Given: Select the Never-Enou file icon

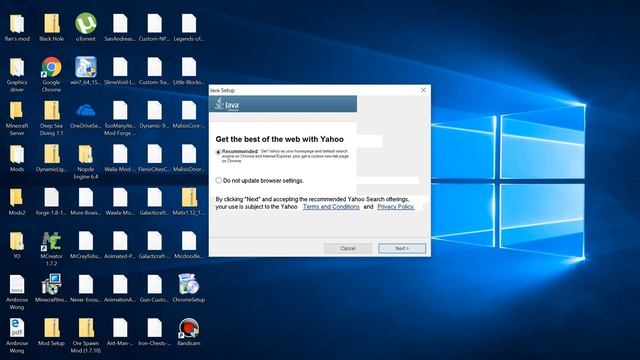Looking at the screenshot, I should tap(85, 288).
